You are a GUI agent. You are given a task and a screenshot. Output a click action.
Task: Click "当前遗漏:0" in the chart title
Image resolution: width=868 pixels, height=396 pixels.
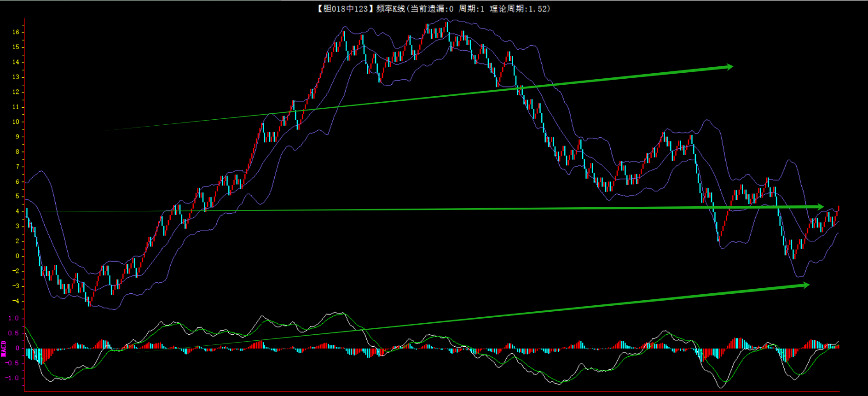click(432, 9)
